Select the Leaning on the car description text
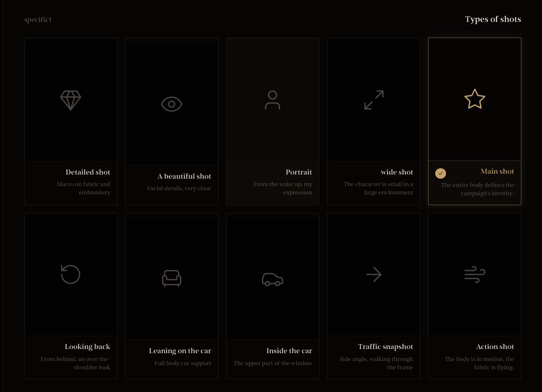This screenshot has height=392, width=542. pyautogui.click(x=183, y=363)
